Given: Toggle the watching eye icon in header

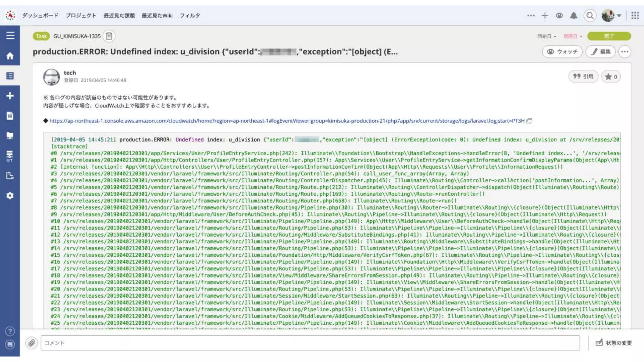Looking at the screenshot, I should click(x=559, y=15).
